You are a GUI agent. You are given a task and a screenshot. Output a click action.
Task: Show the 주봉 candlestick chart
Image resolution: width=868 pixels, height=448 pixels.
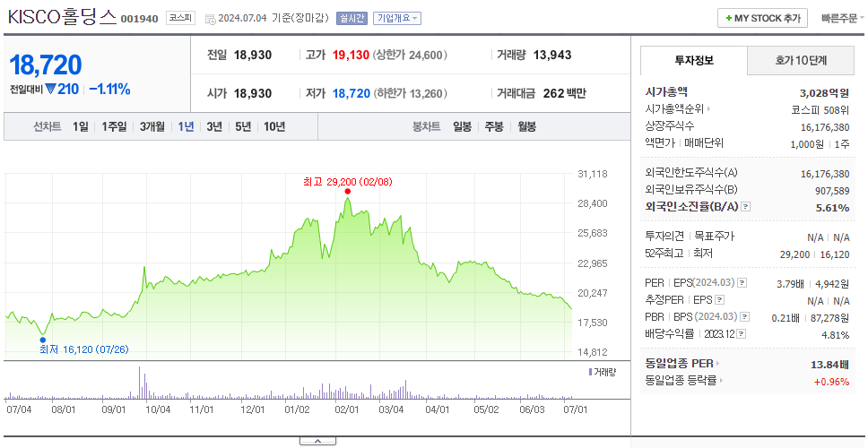tap(494, 126)
